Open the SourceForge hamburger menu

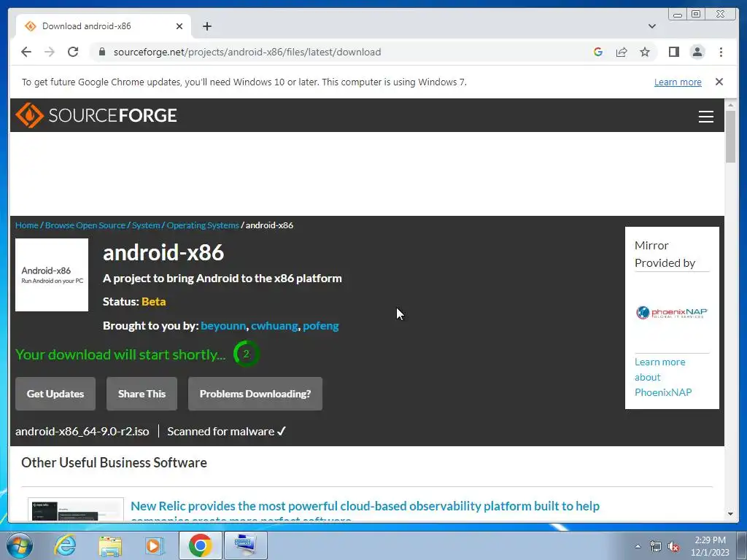click(705, 116)
